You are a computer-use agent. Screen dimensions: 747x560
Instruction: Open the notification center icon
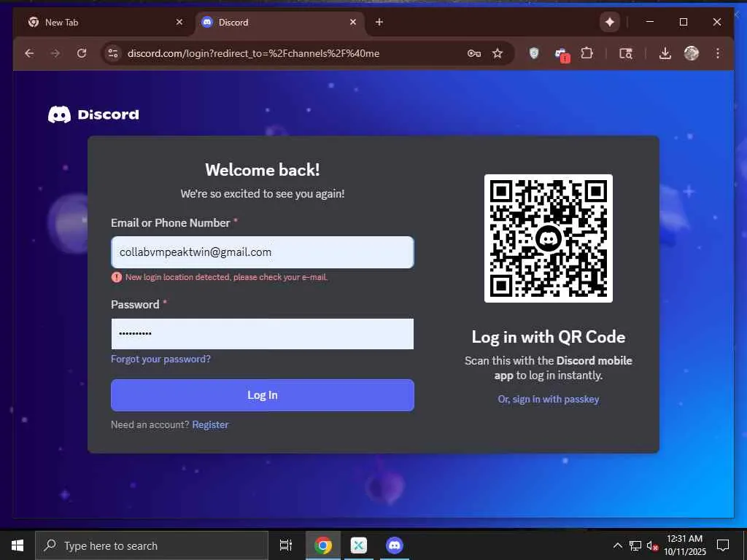tap(723, 545)
